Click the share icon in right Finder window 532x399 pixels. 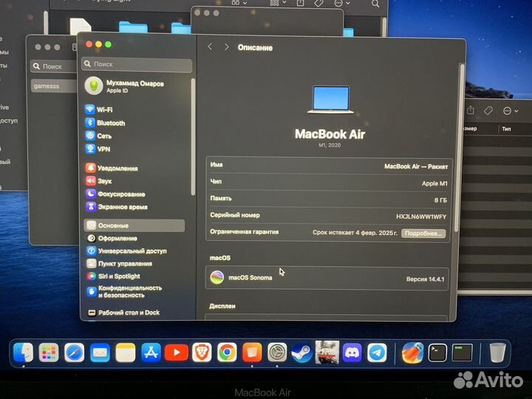pyautogui.click(x=471, y=110)
